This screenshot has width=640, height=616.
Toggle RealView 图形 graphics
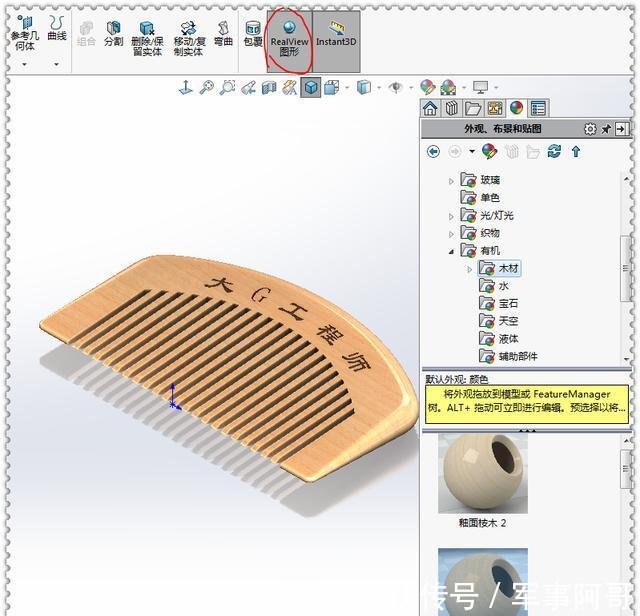click(x=289, y=41)
